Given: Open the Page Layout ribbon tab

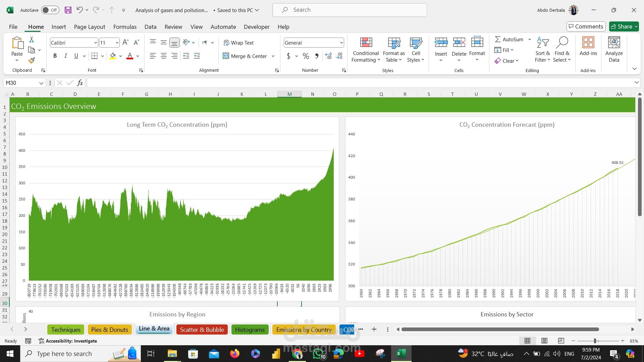Looking at the screenshot, I should coord(89,27).
